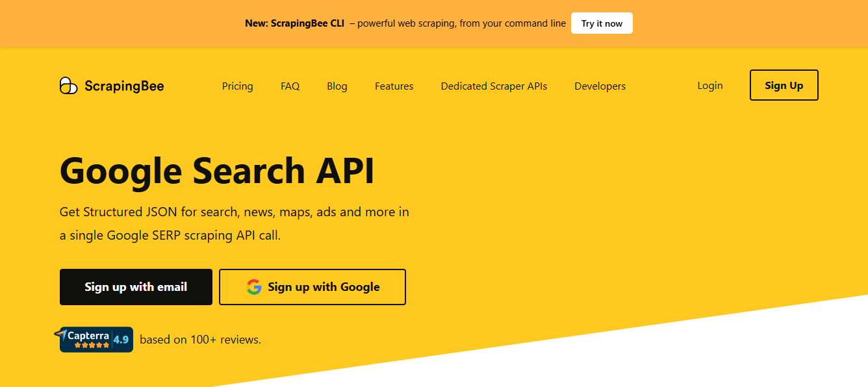Click the Login link
Image resolution: width=868 pixels, height=387 pixels.
[x=709, y=85]
